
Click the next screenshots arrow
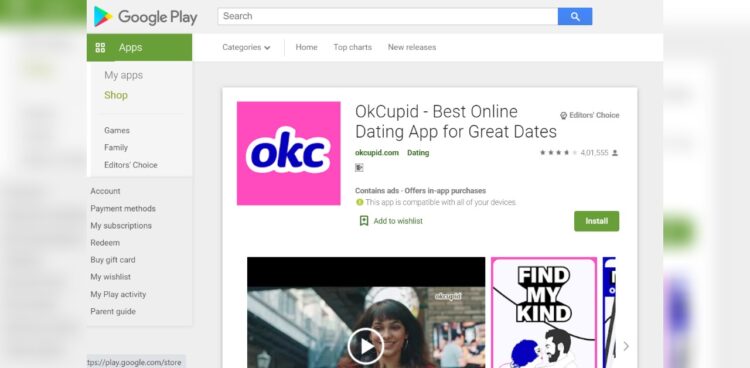click(x=626, y=346)
